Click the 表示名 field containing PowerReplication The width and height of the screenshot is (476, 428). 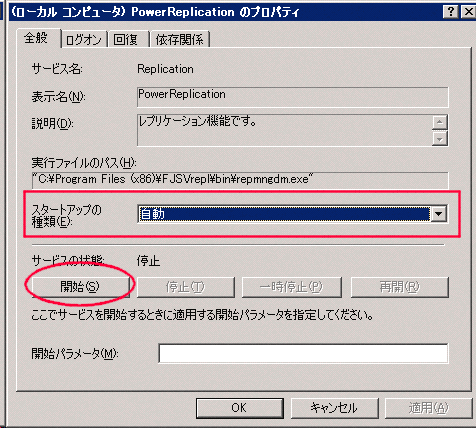(x=292, y=97)
